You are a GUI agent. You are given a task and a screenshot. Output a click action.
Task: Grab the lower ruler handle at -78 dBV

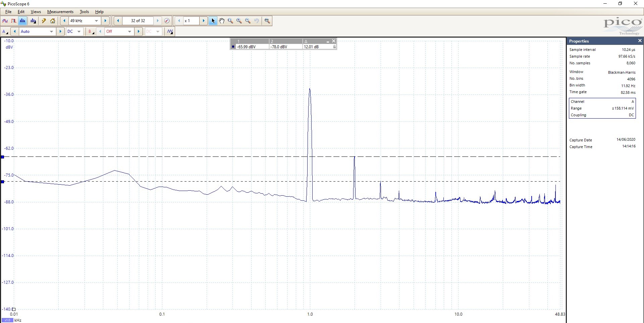pyautogui.click(x=2, y=182)
